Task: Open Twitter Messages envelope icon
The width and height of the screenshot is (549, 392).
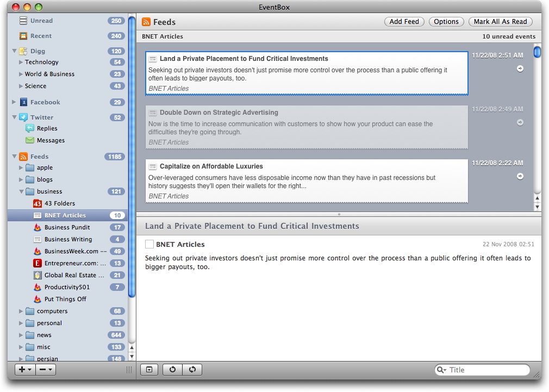Action: pos(30,140)
